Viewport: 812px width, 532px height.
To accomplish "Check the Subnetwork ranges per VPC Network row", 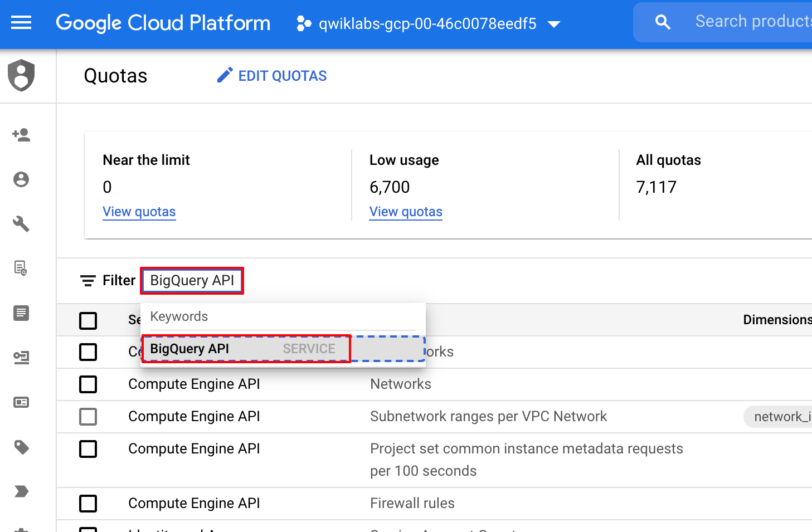I will point(88,417).
